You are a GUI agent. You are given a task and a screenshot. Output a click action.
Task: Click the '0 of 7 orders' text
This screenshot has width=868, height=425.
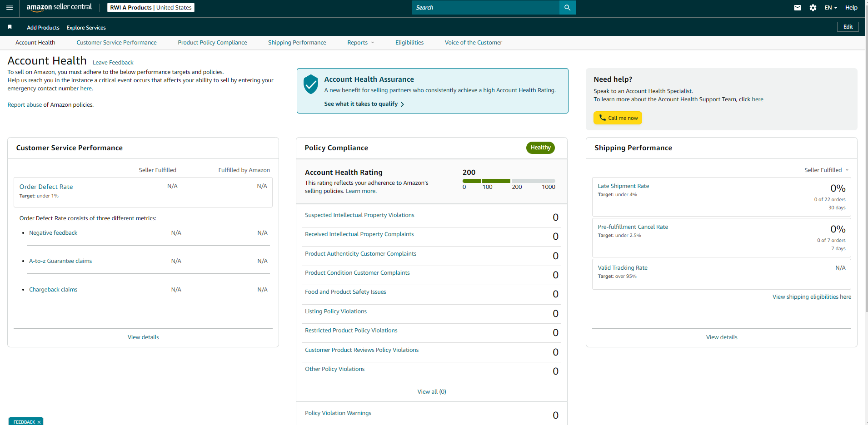(x=831, y=241)
